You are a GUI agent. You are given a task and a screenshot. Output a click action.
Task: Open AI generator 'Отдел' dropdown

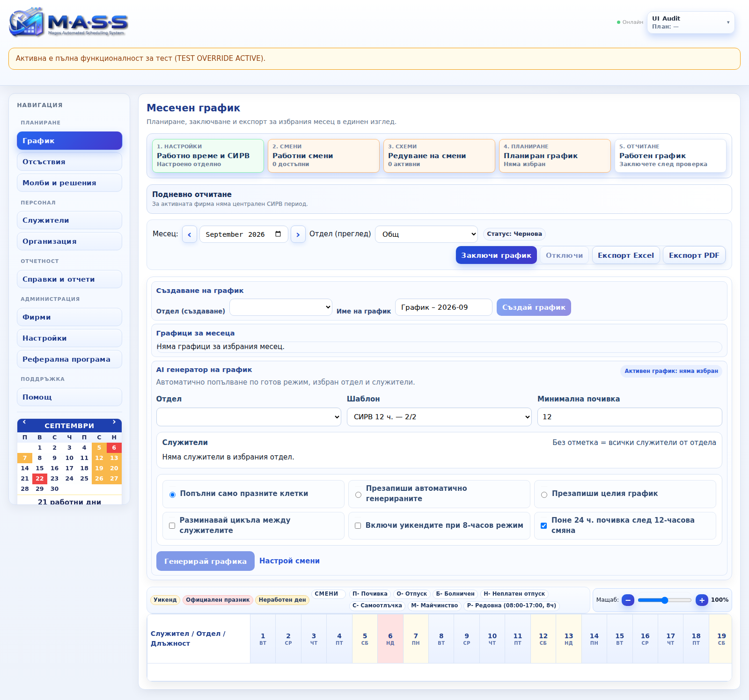(249, 417)
